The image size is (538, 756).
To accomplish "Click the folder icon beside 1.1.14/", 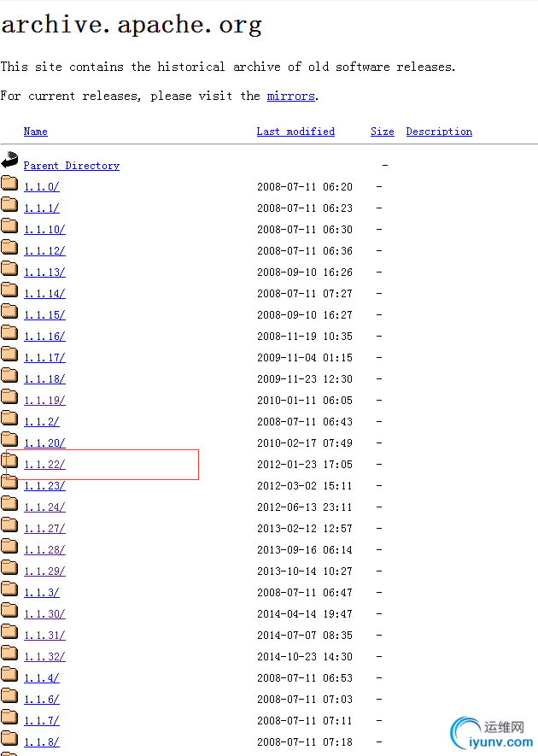I will [9, 290].
